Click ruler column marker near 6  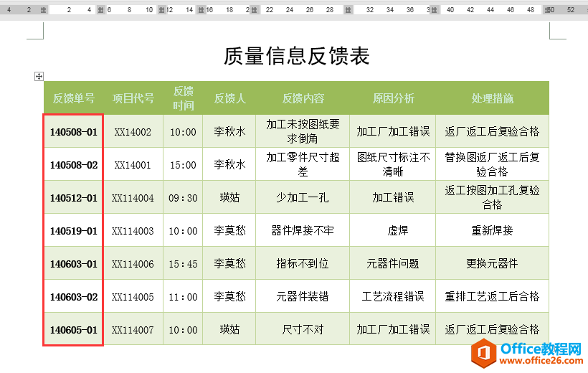coord(101,10)
